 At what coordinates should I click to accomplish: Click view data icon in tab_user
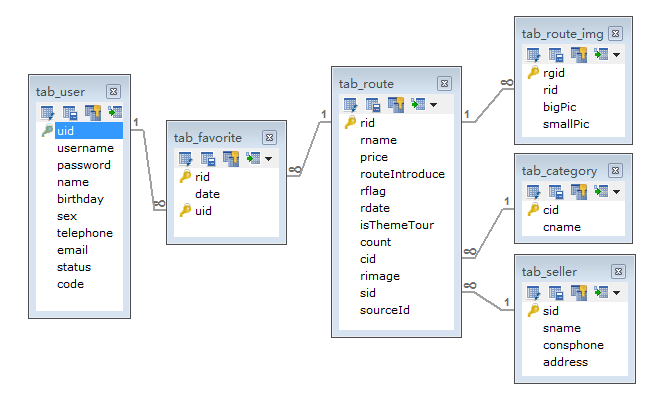point(115,112)
